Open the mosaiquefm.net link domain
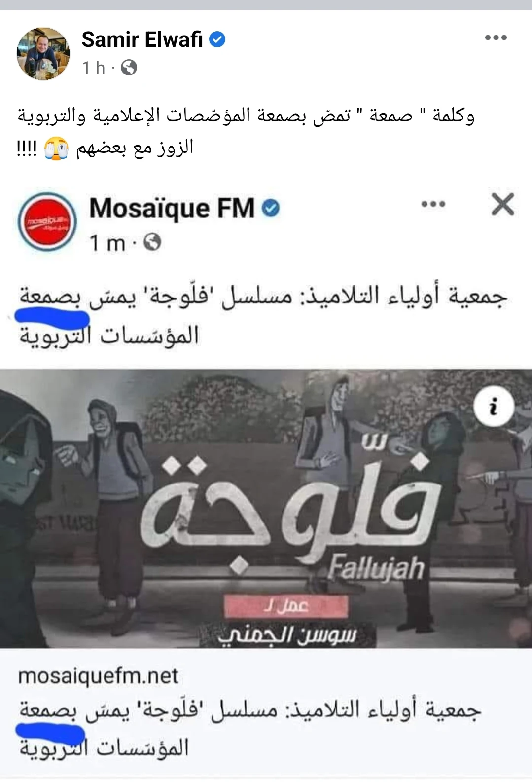 [x=98, y=675]
